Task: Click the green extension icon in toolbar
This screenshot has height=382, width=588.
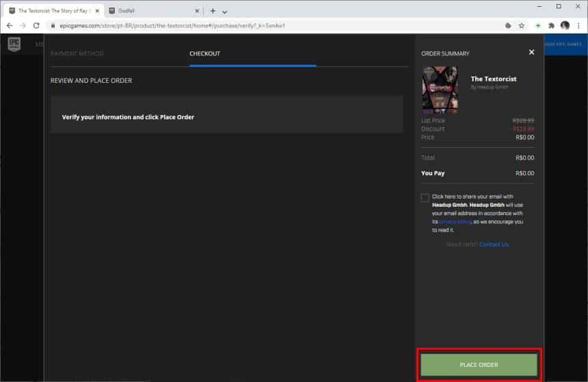Action: (538, 25)
